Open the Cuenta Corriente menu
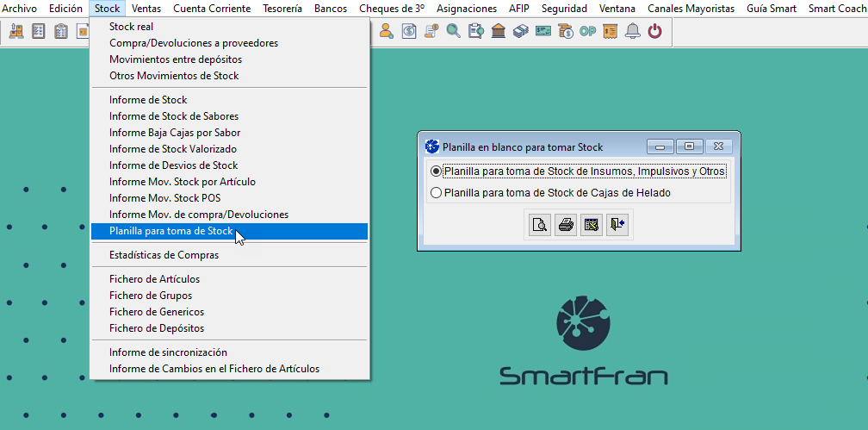868x430 pixels. pos(212,9)
